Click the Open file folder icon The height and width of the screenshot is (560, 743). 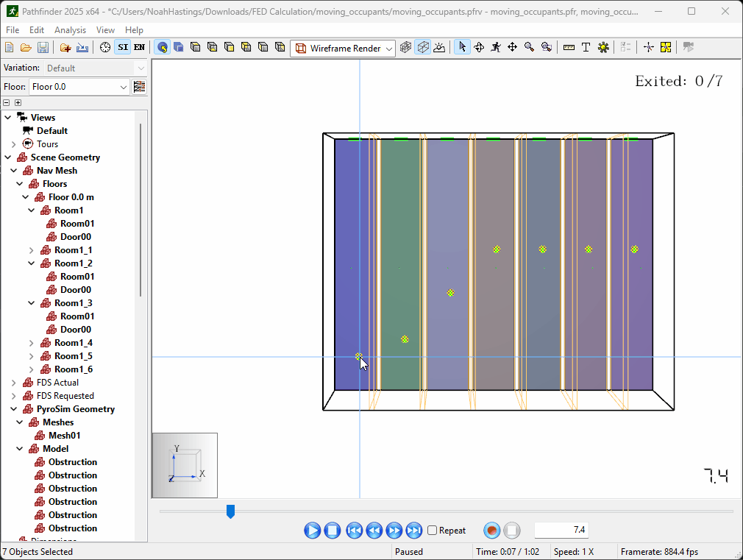pos(26,47)
